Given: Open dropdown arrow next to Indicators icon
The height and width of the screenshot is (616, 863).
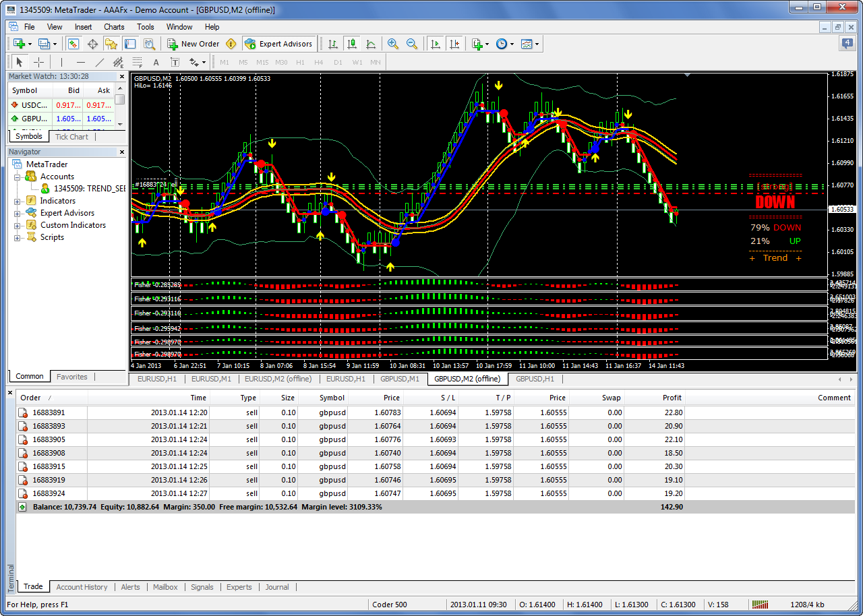Looking at the screenshot, I should pos(487,44).
